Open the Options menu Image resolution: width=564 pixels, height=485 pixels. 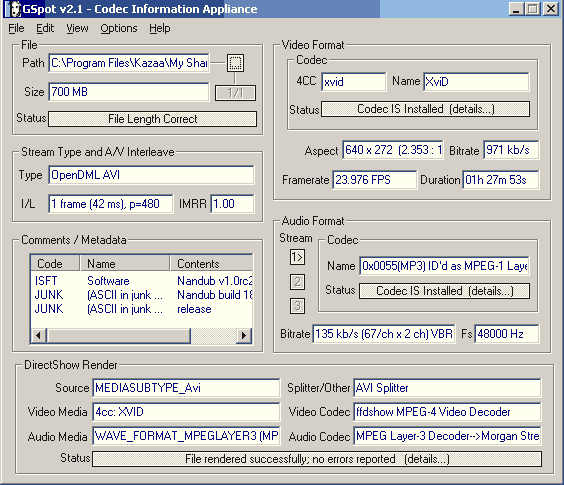(x=119, y=28)
